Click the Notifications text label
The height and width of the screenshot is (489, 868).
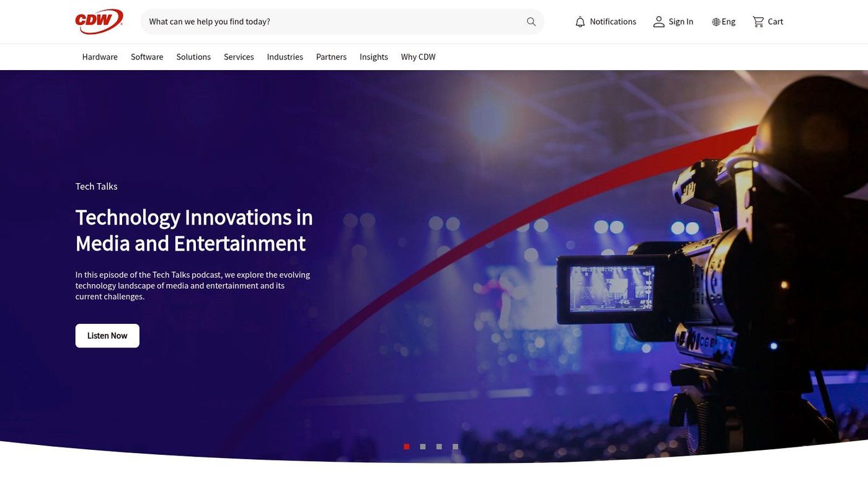(613, 22)
